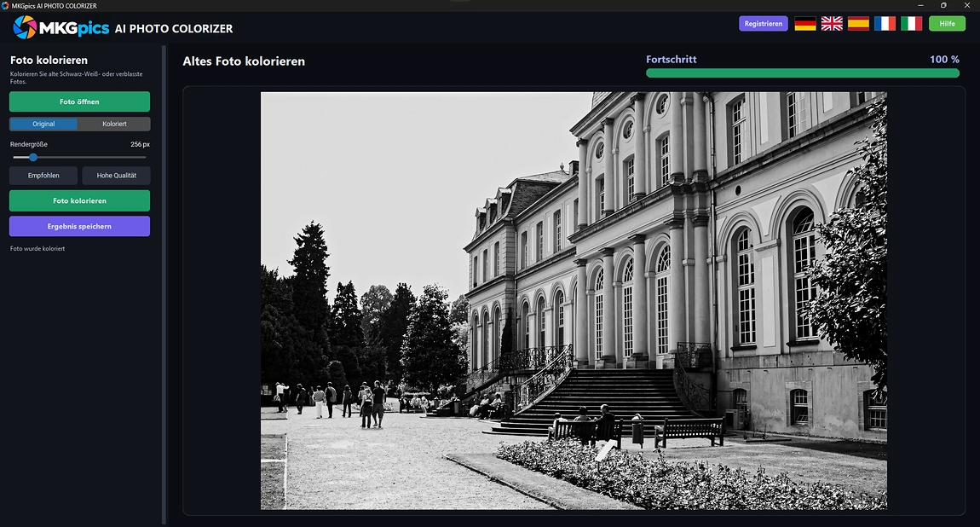The height and width of the screenshot is (527, 980).
Task: Choose the Spanish flag language
Action: 858,24
